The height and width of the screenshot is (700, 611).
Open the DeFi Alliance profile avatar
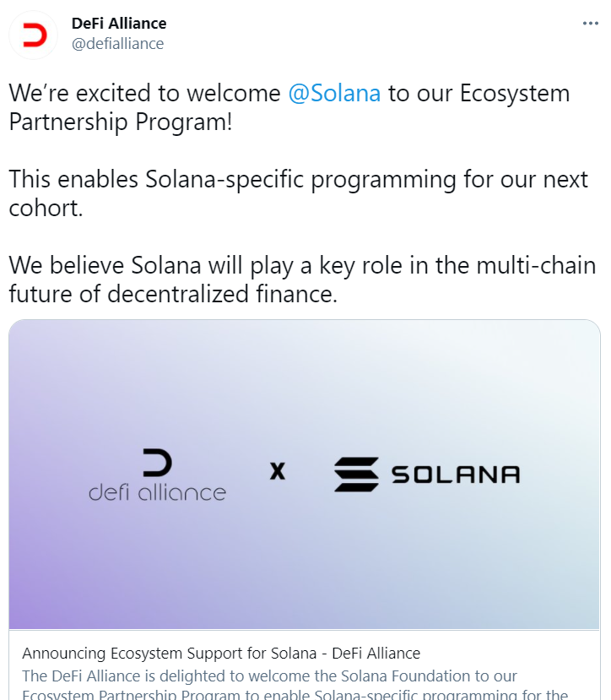[x=34, y=35]
